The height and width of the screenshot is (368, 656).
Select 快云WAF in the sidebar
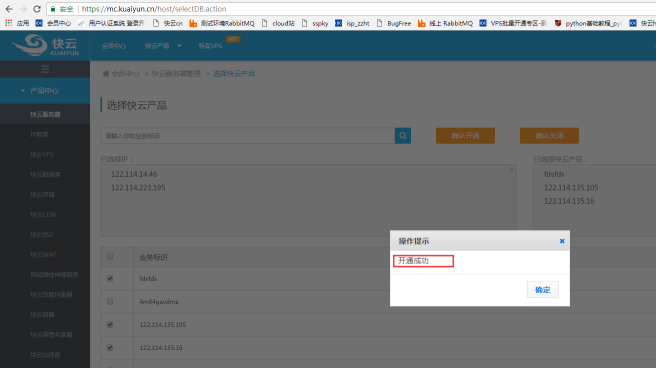tap(43, 255)
